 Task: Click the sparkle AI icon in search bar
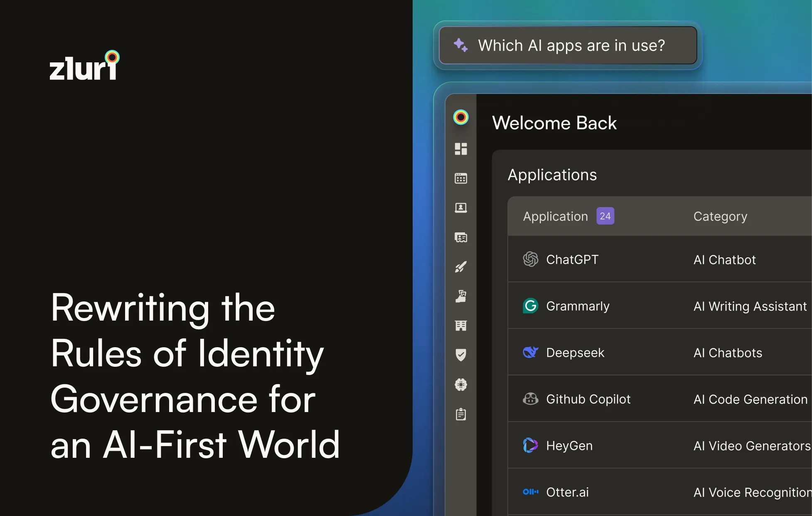[460, 45]
